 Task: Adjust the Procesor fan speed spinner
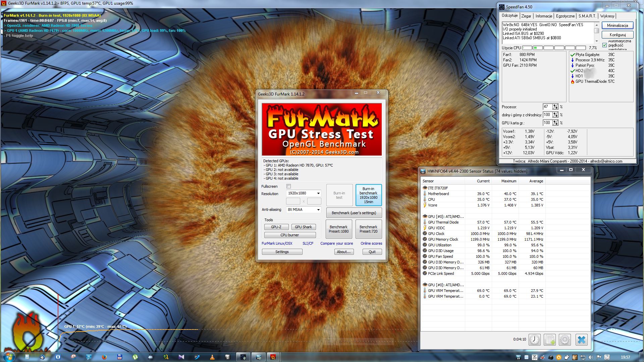555,107
